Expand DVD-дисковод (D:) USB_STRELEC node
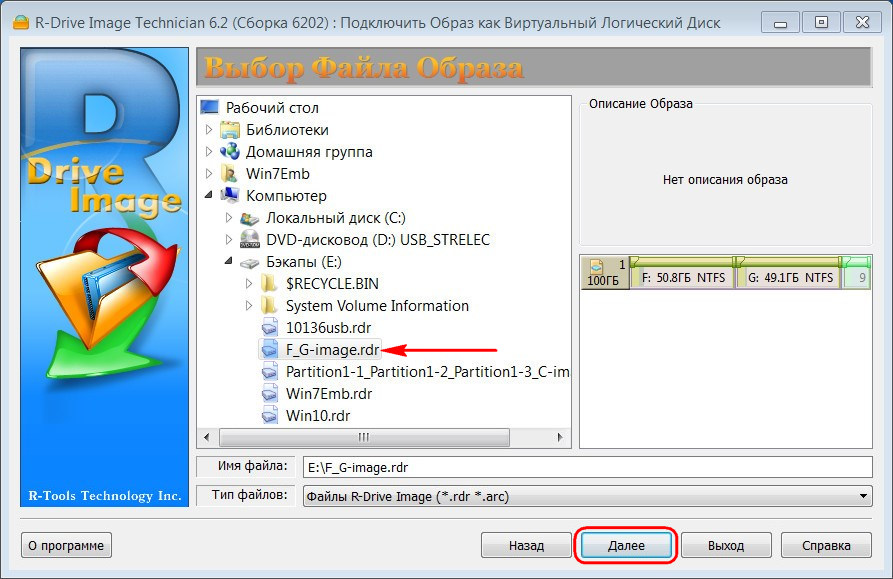This screenshot has width=893, height=579. [x=228, y=240]
